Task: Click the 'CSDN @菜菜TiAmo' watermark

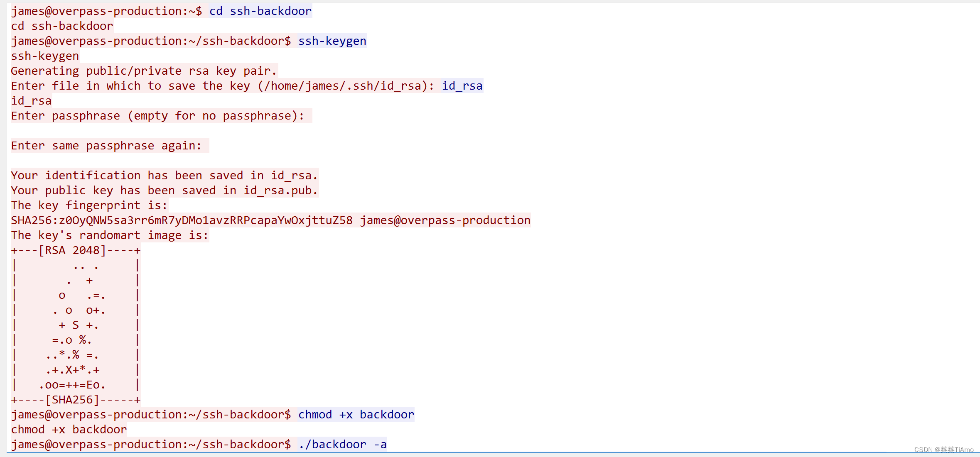Action: coord(943,450)
